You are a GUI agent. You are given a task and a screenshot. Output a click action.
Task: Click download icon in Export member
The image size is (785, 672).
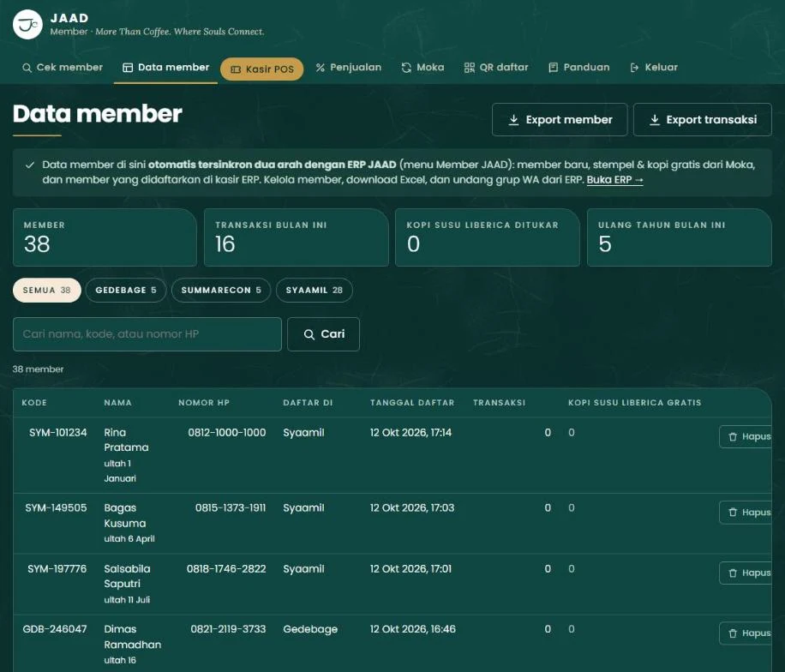pyautogui.click(x=513, y=120)
